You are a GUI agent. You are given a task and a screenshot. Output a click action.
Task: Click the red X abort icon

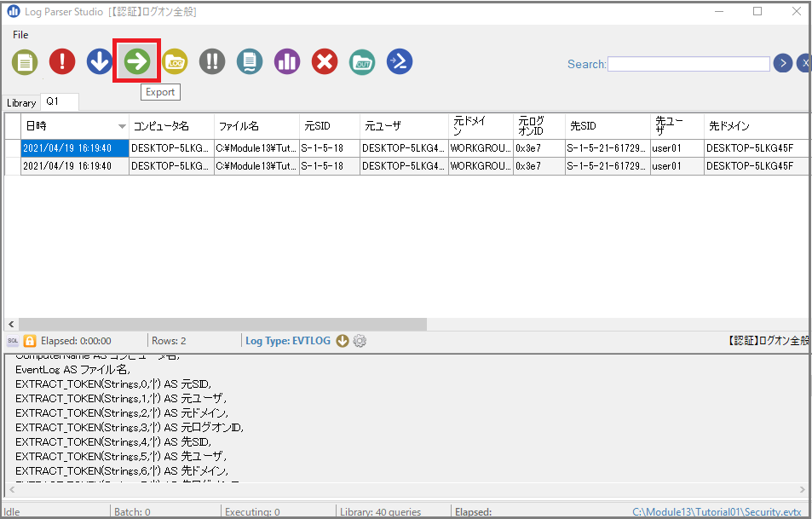click(x=325, y=61)
